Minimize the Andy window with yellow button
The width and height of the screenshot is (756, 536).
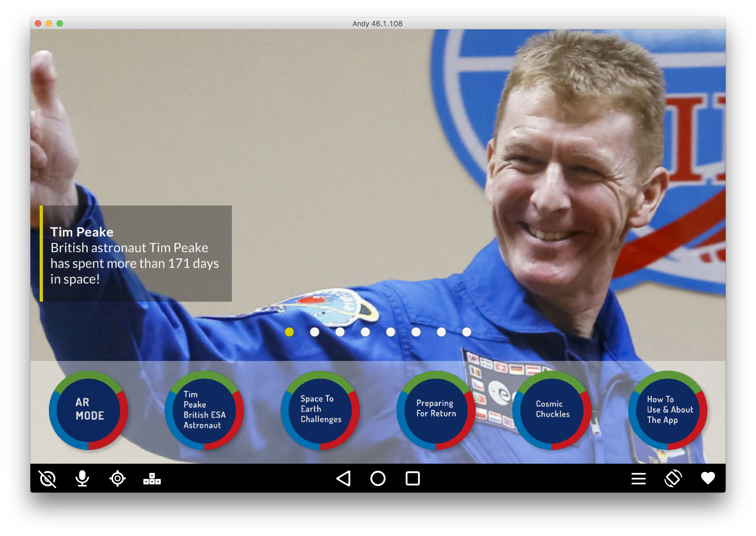49,23
